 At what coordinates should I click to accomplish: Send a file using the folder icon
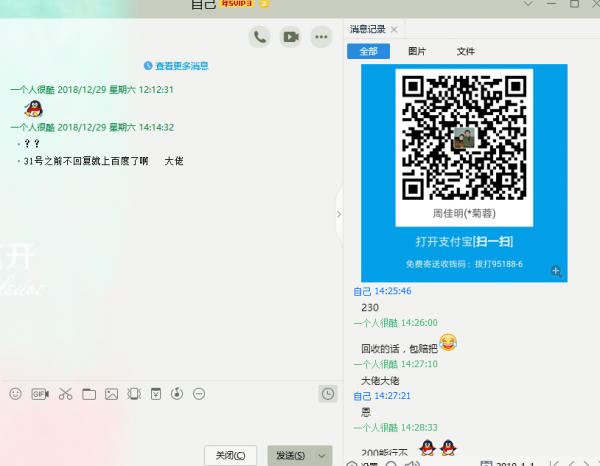pyautogui.click(x=89, y=394)
